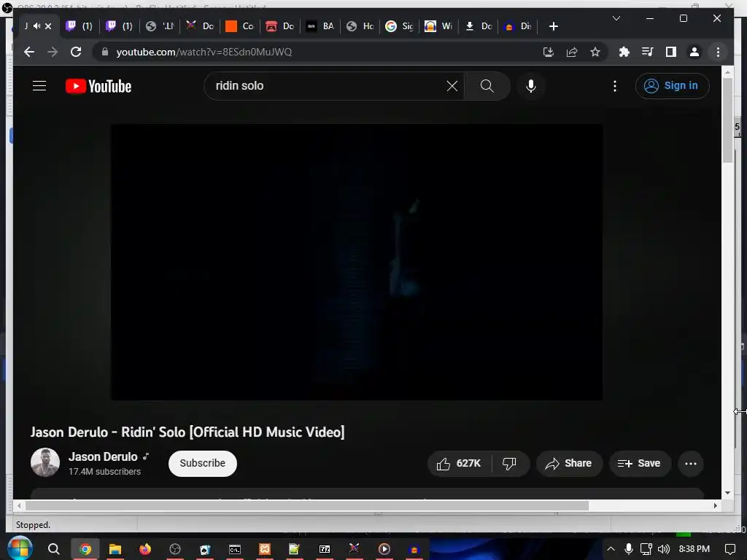Dislike the video
Screen dimensions: 747x560
510,463
